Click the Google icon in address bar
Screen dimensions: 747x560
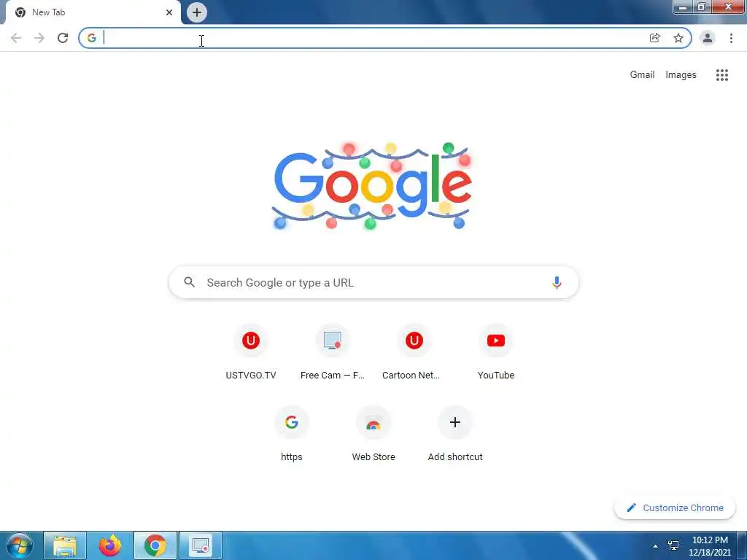[91, 38]
